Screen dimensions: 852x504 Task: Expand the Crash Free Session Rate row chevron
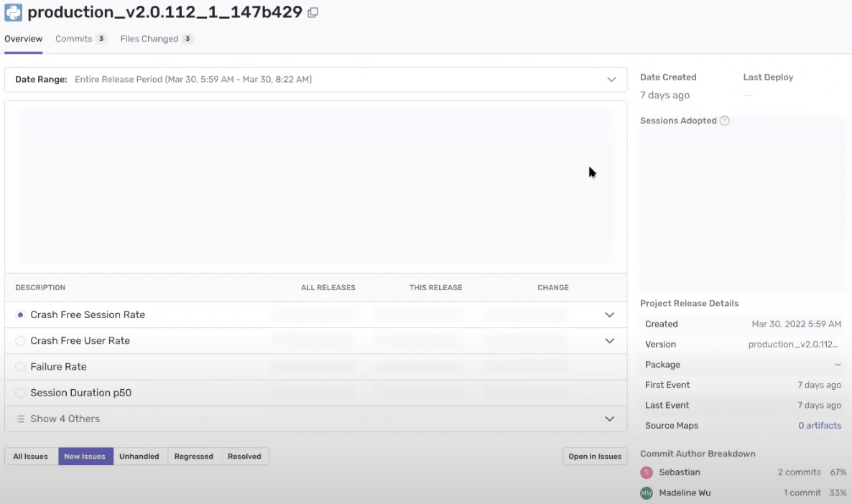pos(610,314)
